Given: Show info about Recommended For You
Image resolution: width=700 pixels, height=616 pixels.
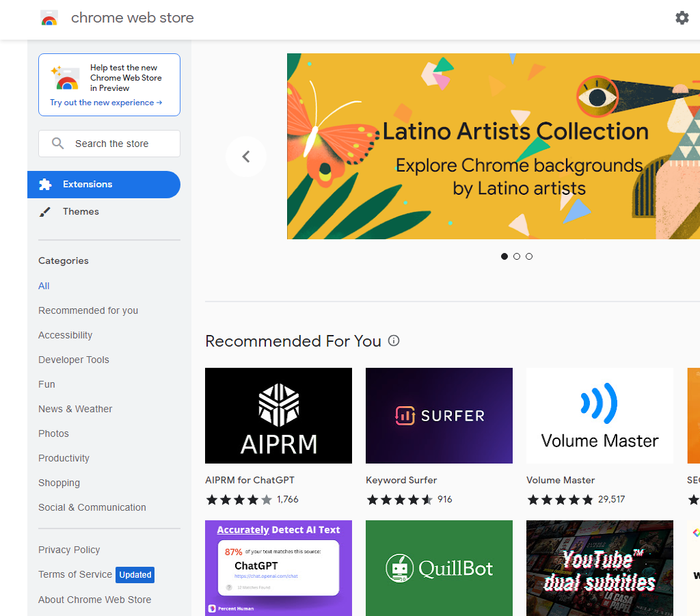Looking at the screenshot, I should click(394, 340).
